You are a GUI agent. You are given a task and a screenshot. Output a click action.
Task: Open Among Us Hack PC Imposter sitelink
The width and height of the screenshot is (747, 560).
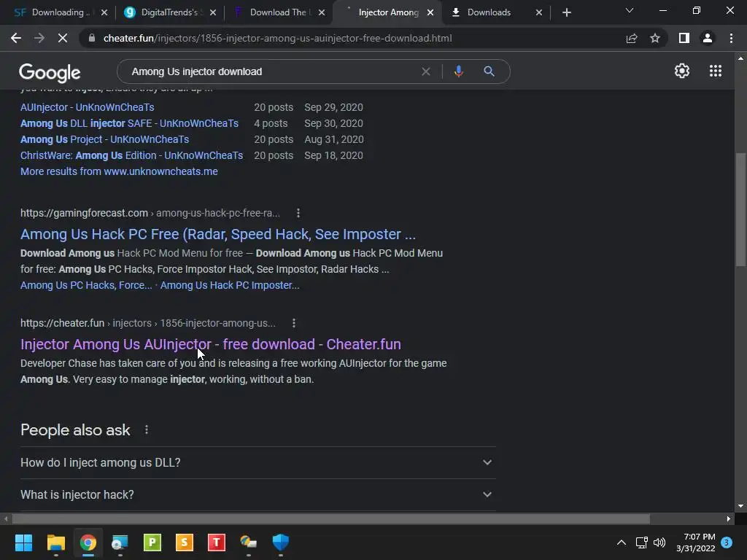pos(230,285)
